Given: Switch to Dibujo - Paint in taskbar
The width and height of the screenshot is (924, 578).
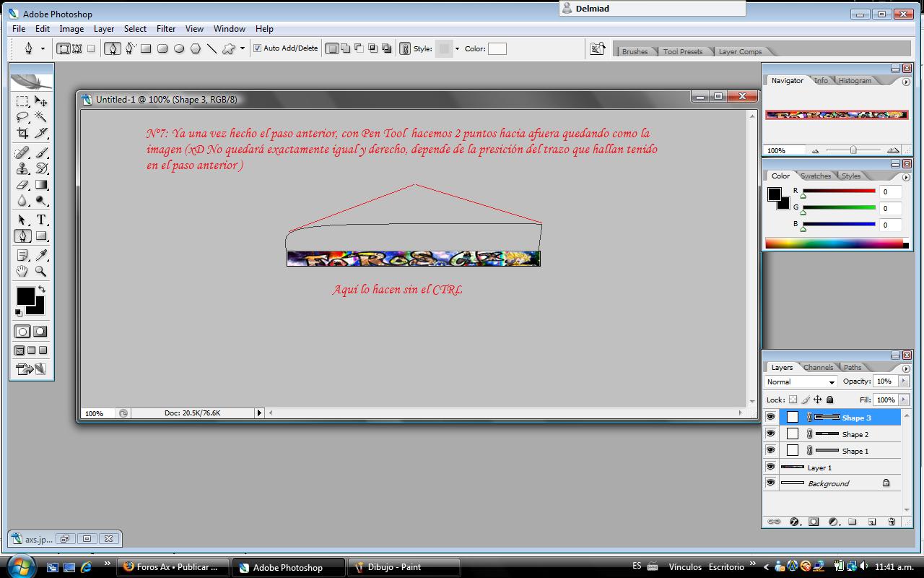Looking at the screenshot, I should pos(404,567).
